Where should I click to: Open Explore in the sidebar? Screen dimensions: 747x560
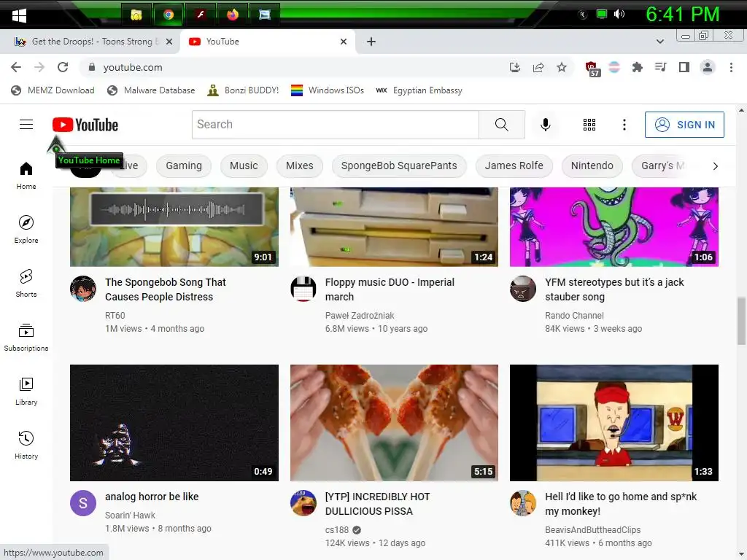(26, 230)
